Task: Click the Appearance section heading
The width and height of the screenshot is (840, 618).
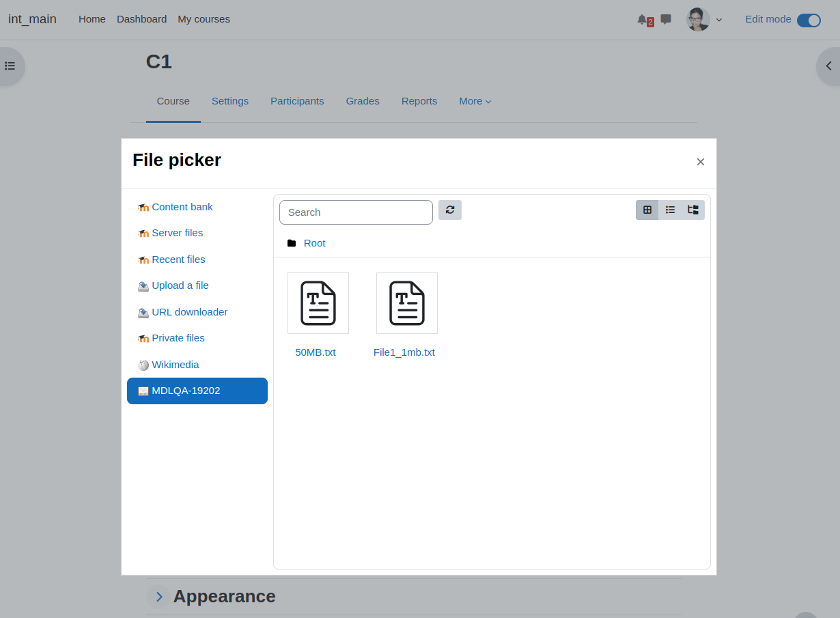Action: 225,596
